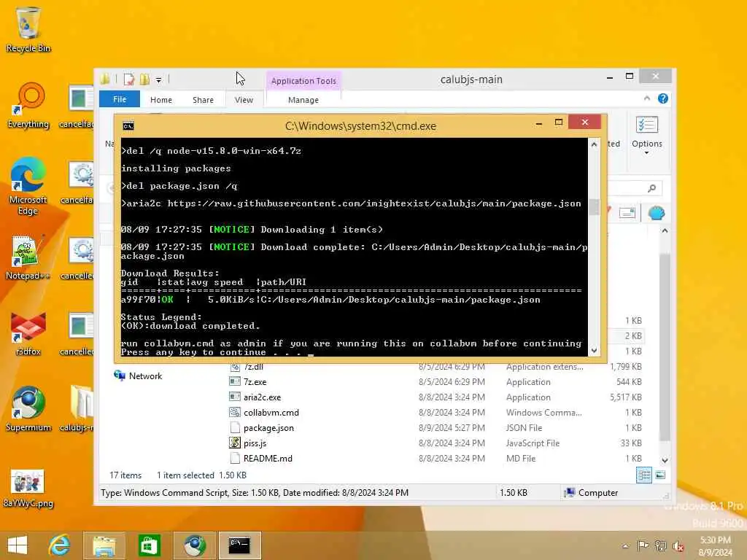Open the taskbar clock showing 5:30 PM
747x560 pixels.
pos(715,545)
